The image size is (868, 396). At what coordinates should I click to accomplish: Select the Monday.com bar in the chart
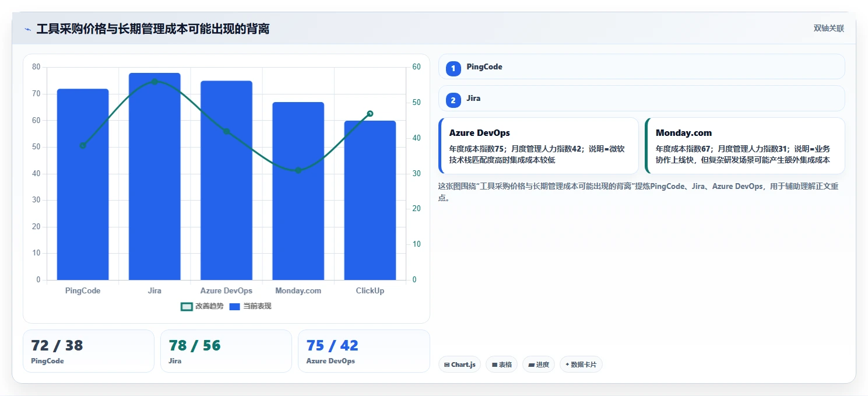(298, 191)
